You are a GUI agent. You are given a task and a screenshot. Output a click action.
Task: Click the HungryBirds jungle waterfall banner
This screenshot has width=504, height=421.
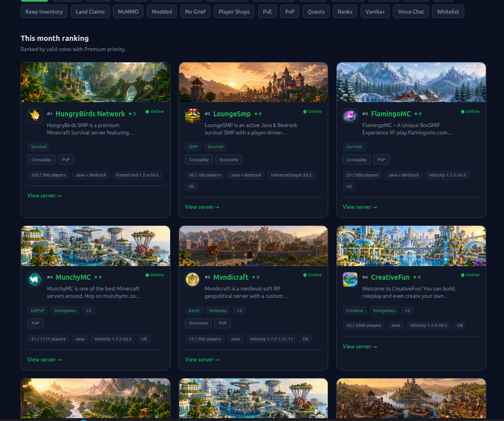[95, 82]
